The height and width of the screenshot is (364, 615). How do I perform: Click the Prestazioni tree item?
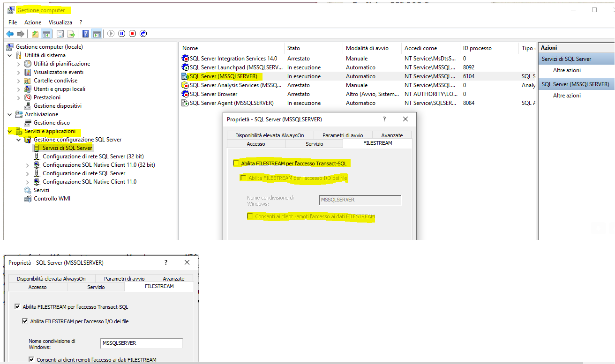point(47,97)
